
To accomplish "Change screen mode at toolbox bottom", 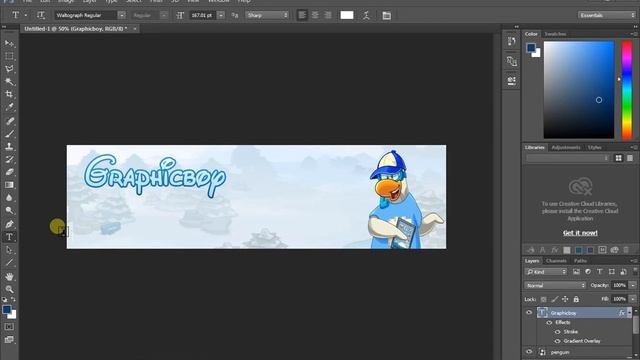I will pos(9,339).
